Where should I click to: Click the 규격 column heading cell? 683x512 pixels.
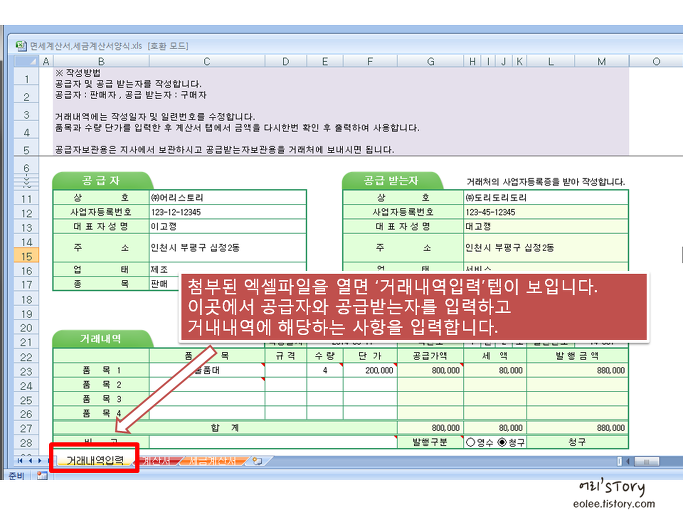286,356
